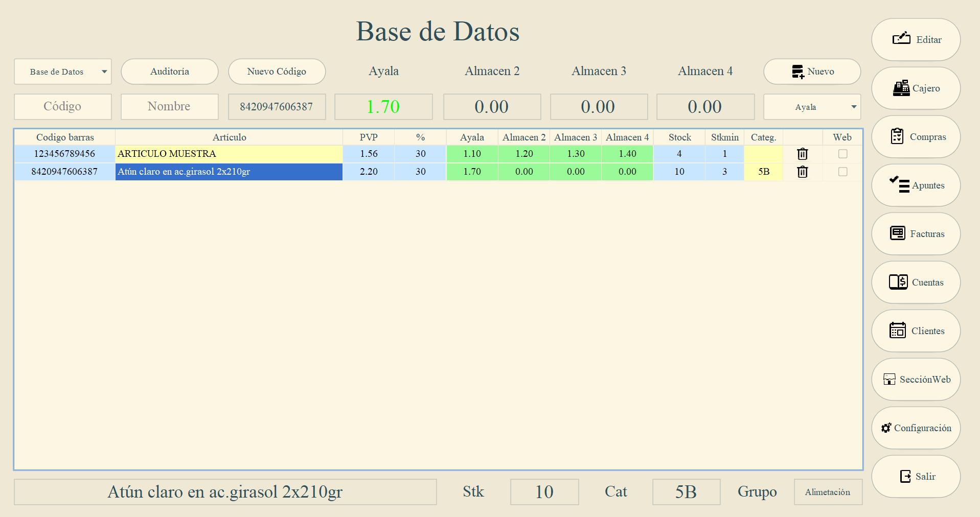Click the Salir exit icon
Image resolution: width=980 pixels, height=517 pixels.
tap(905, 476)
